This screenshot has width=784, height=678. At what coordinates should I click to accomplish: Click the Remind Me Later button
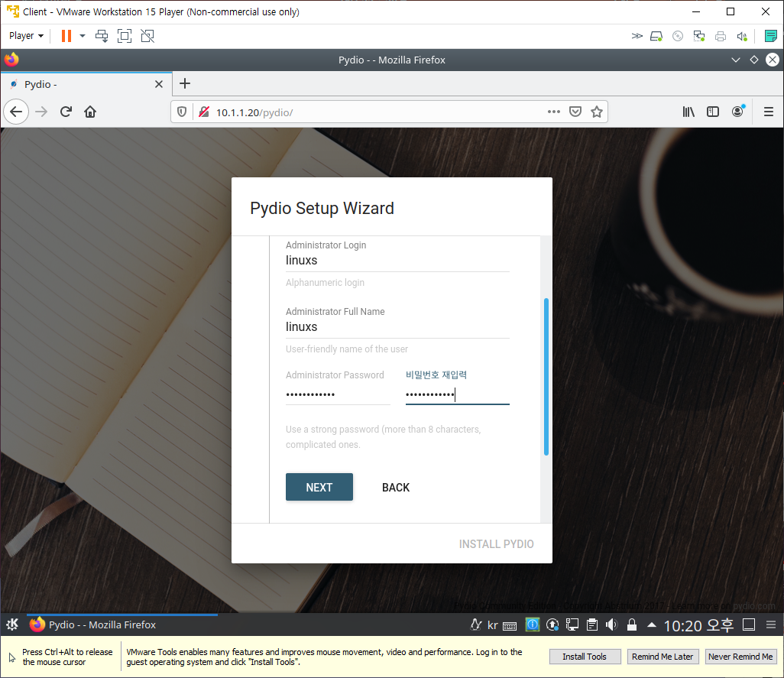662,657
